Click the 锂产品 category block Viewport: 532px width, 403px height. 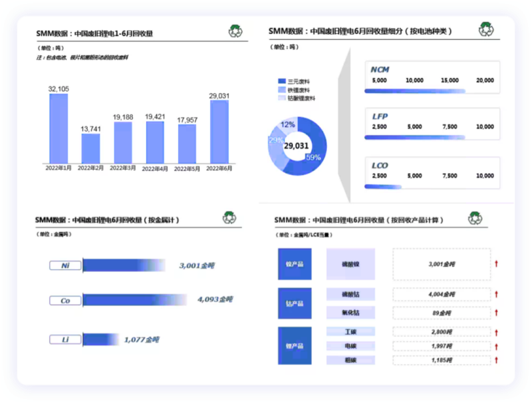pyautogui.click(x=294, y=346)
